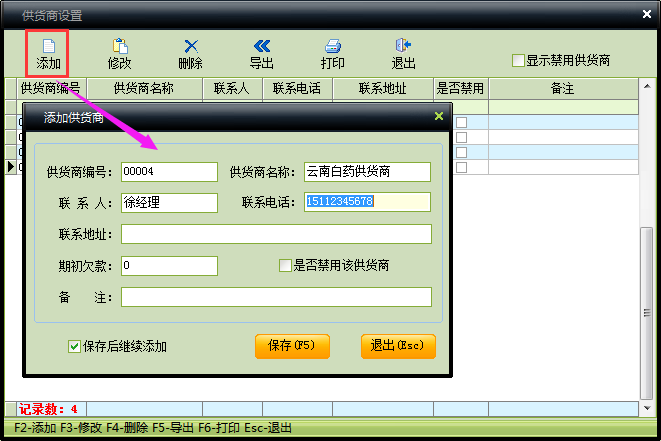
Task: Uncheck 保存后继续添加 checkbox
Action: point(74,347)
